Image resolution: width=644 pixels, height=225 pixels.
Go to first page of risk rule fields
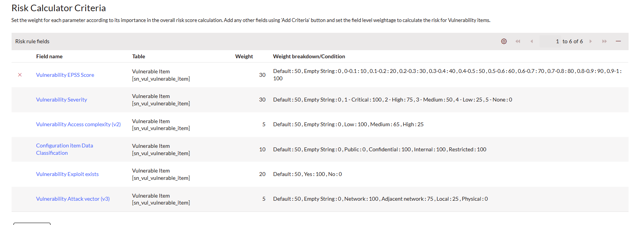click(x=518, y=41)
